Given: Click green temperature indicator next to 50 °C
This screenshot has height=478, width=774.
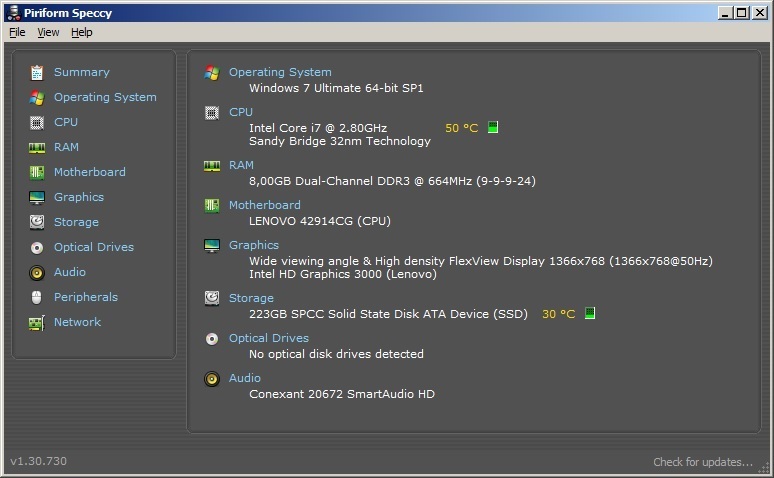Looking at the screenshot, I should coord(493,127).
